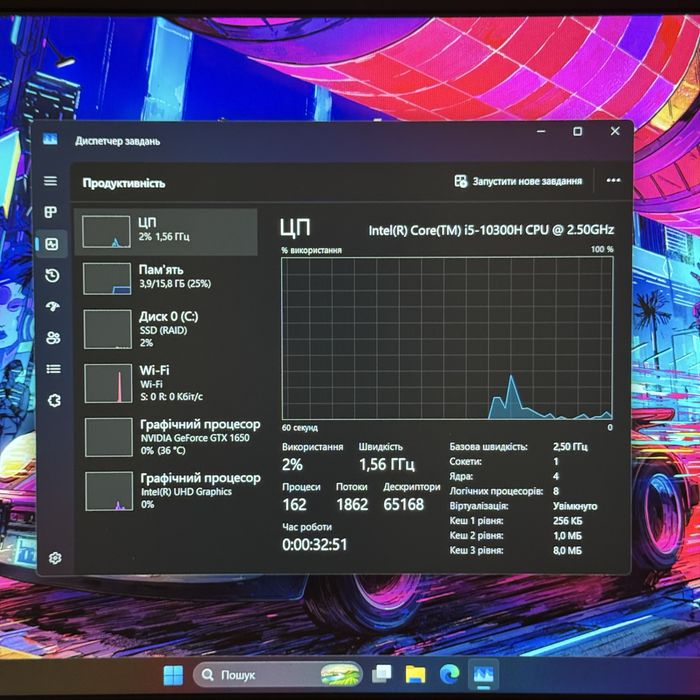Open the Startup apps sidebar icon
The height and width of the screenshot is (700, 700).
53,306
